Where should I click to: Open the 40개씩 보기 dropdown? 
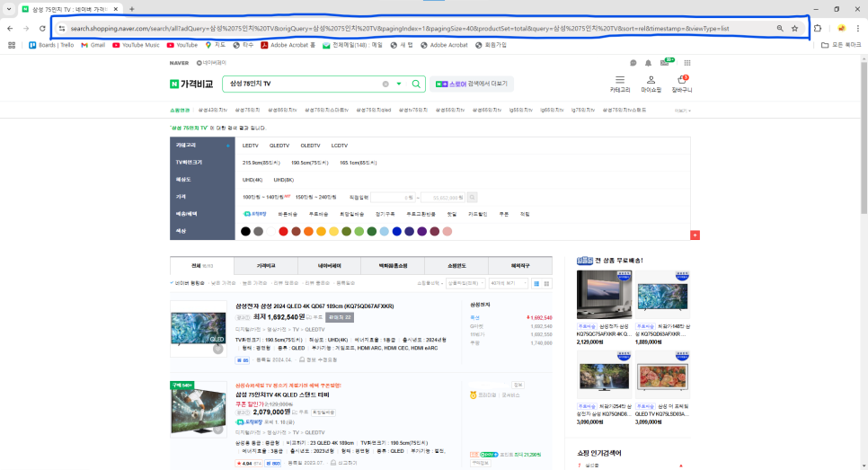tap(509, 283)
